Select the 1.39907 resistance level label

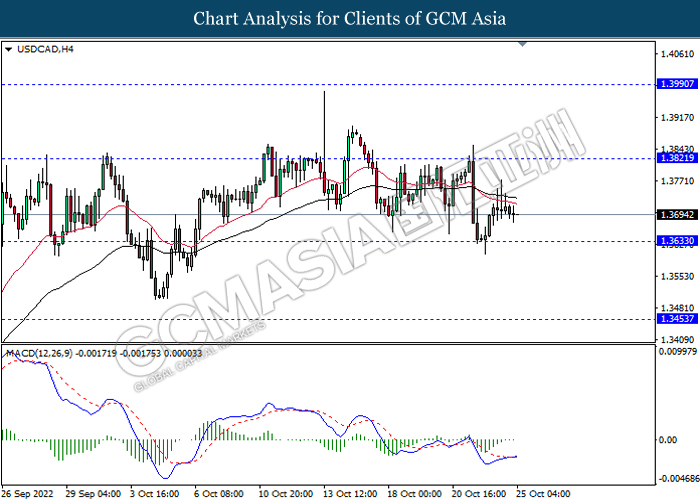677,84
